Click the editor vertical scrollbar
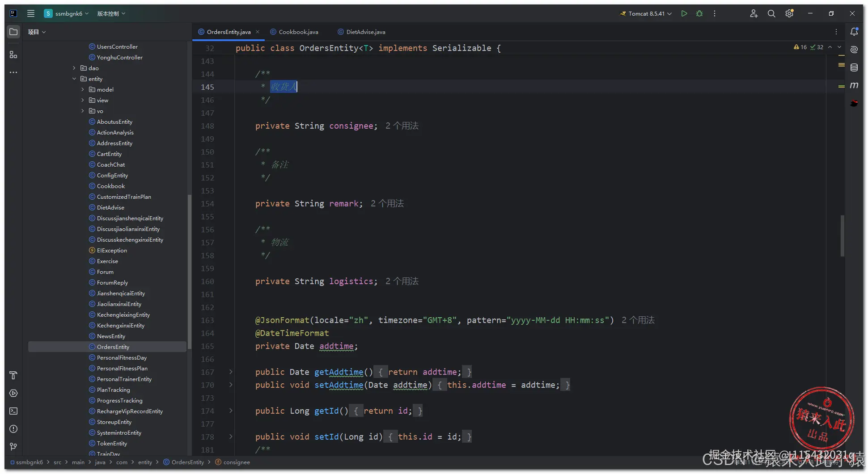Image resolution: width=868 pixels, height=474 pixels. click(842, 236)
